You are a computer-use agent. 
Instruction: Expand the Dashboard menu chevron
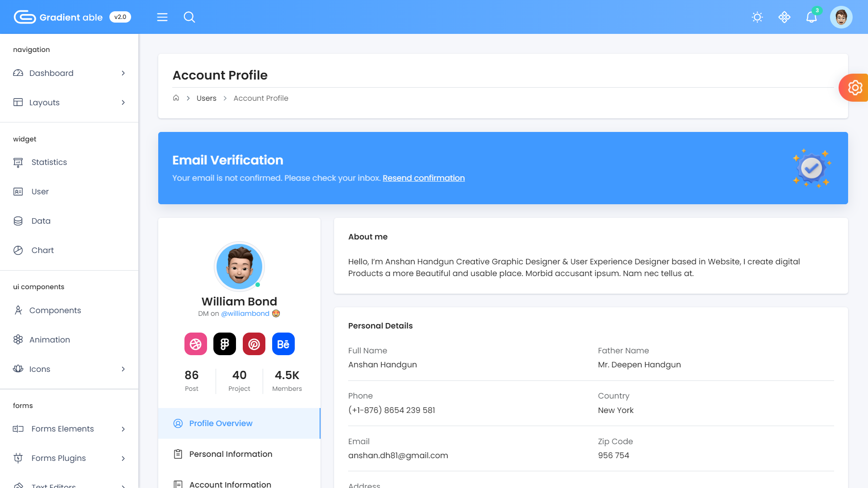(123, 73)
